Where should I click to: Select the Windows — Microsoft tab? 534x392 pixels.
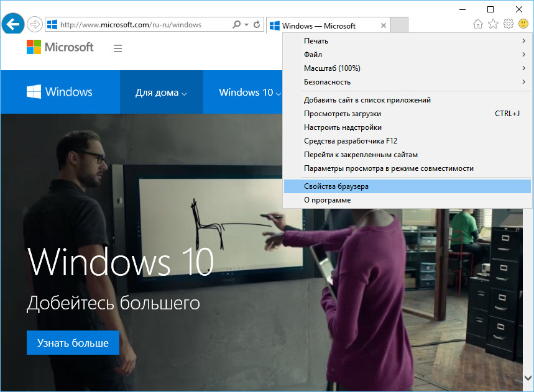[x=328, y=25]
